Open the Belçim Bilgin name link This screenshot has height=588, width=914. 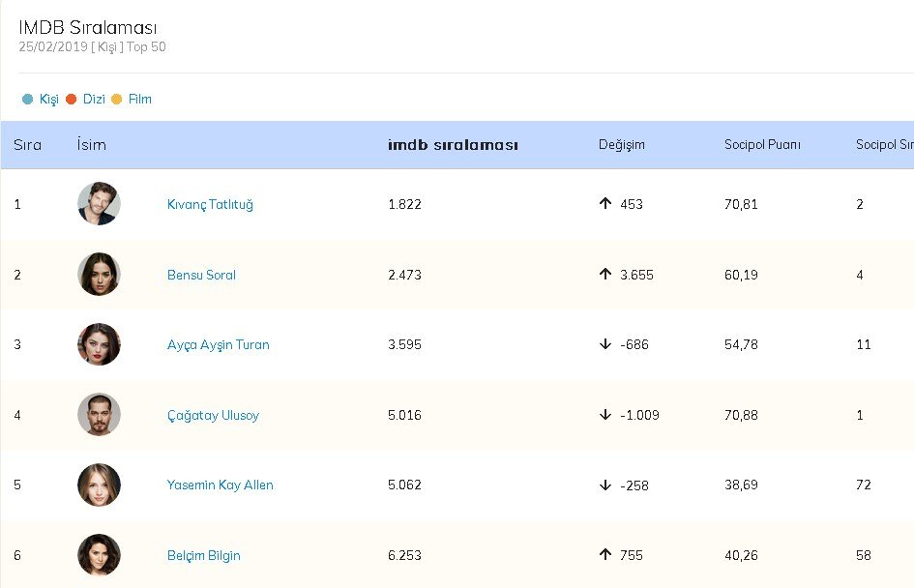203,555
